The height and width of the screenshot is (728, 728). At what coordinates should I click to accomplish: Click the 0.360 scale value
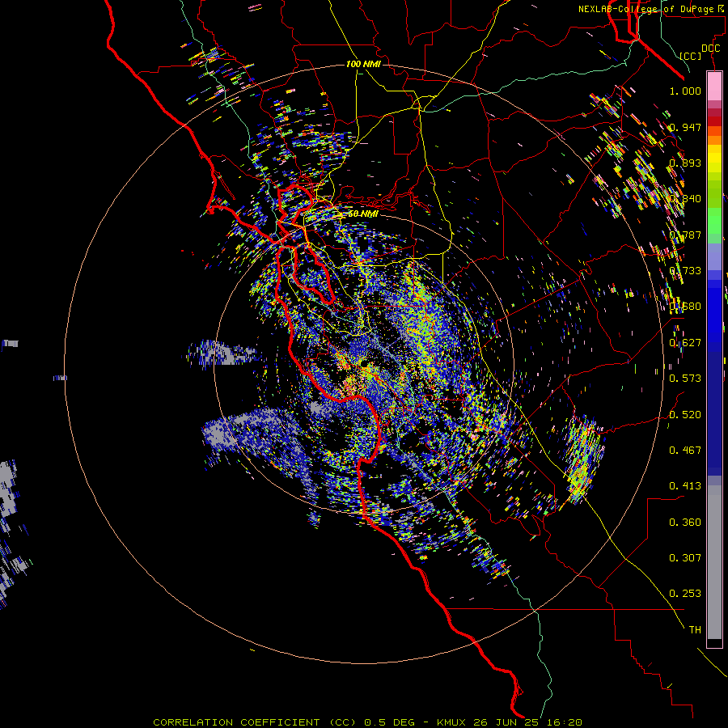coord(685,523)
